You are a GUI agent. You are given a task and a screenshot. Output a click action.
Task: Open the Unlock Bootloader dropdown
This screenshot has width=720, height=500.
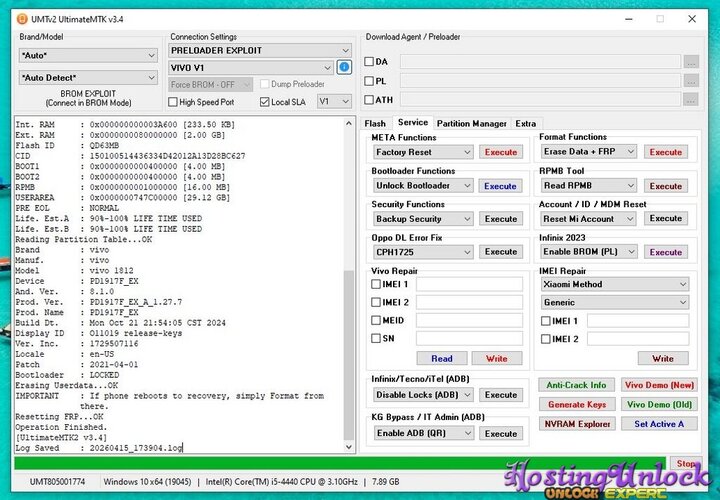pyautogui.click(x=423, y=185)
